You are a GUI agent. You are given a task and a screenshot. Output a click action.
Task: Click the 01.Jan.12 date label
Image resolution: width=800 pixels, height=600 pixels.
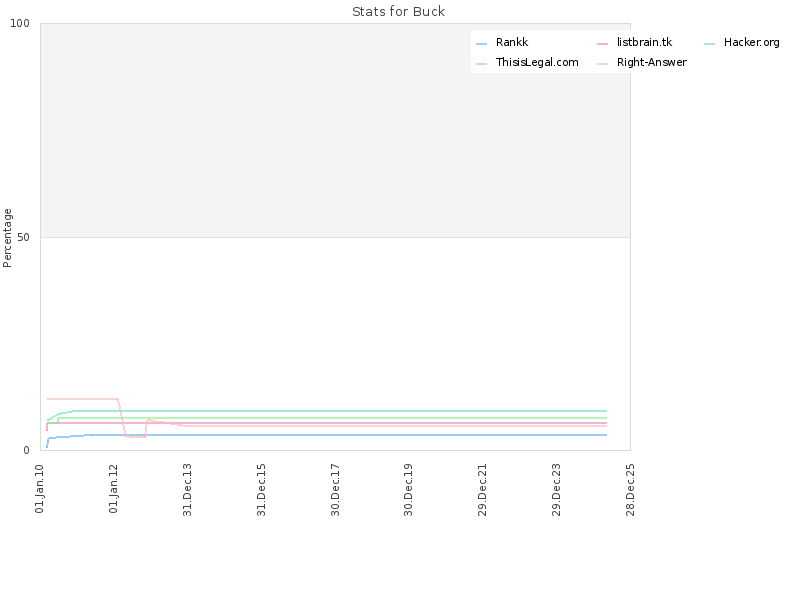click(x=113, y=488)
